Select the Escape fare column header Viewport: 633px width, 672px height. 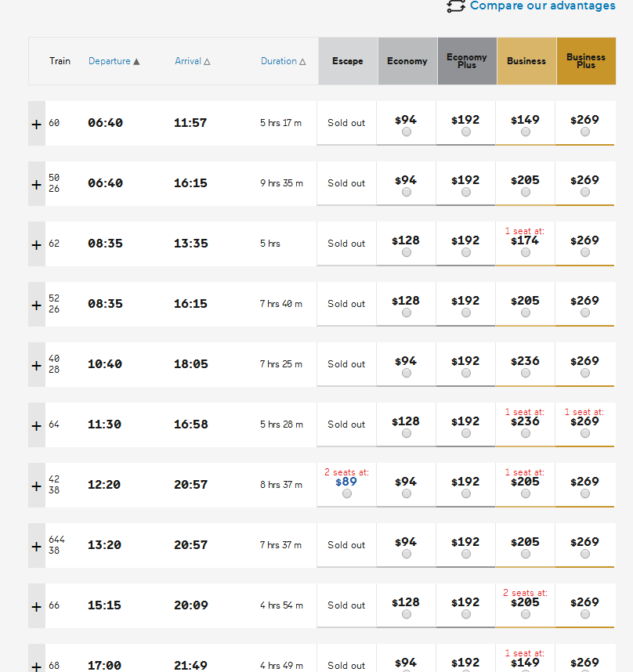coord(348,61)
